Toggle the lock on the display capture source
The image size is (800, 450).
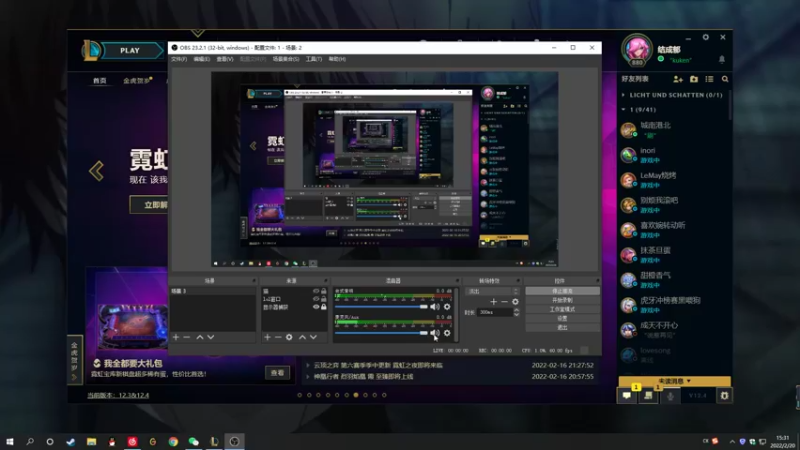click(323, 307)
